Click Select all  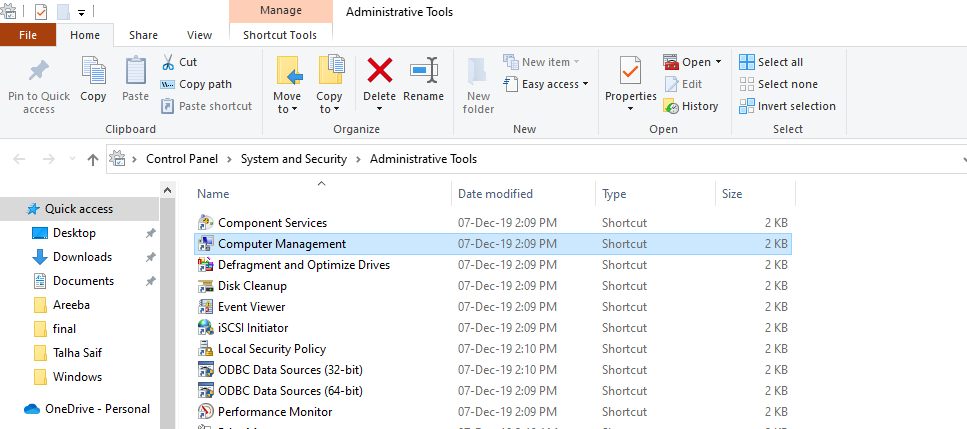[x=771, y=62]
